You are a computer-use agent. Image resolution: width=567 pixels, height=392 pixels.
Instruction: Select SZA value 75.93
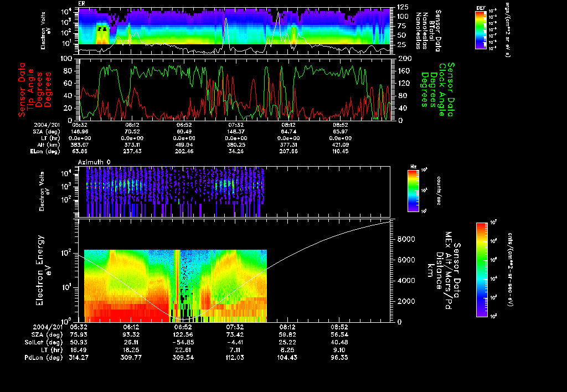point(78,334)
